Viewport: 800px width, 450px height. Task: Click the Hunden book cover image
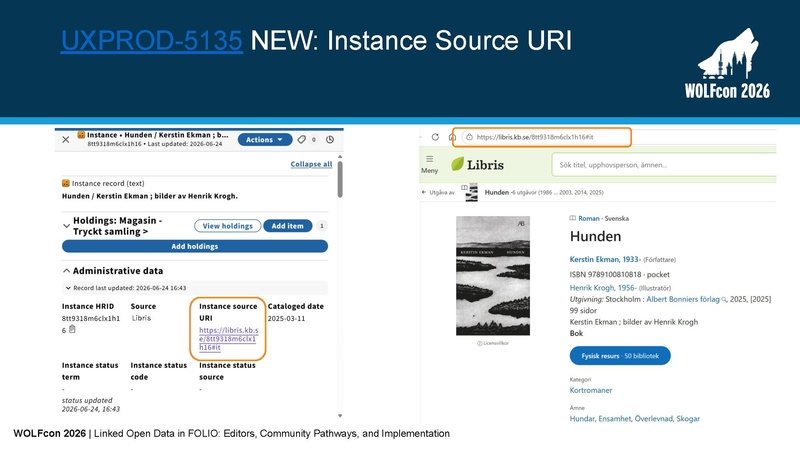coord(493,276)
